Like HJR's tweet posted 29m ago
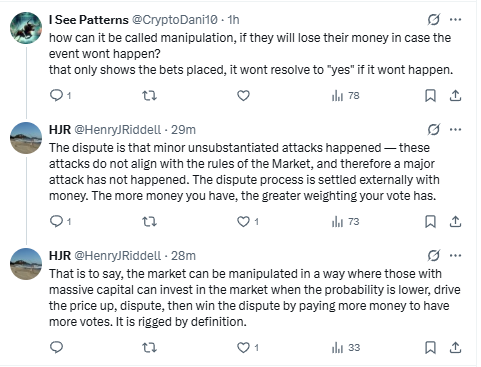Viewport: 481px width, 367px height. pyautogui.click(x=247, y=222)
